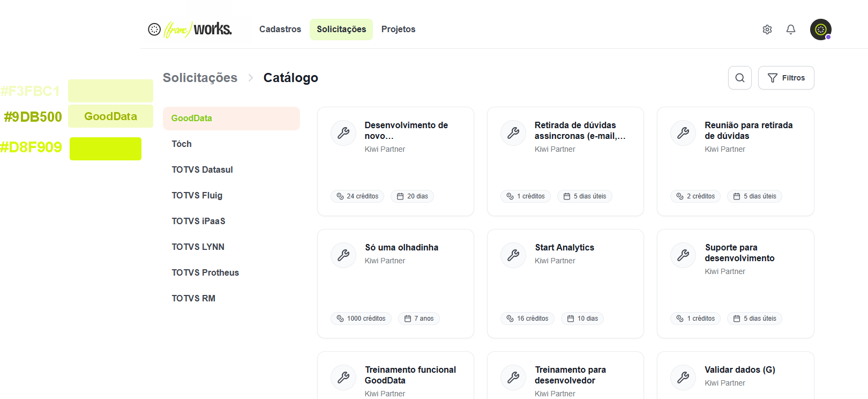Click the 24 créditos badge
The image size is (868, 399).
[x=357, y=196]
